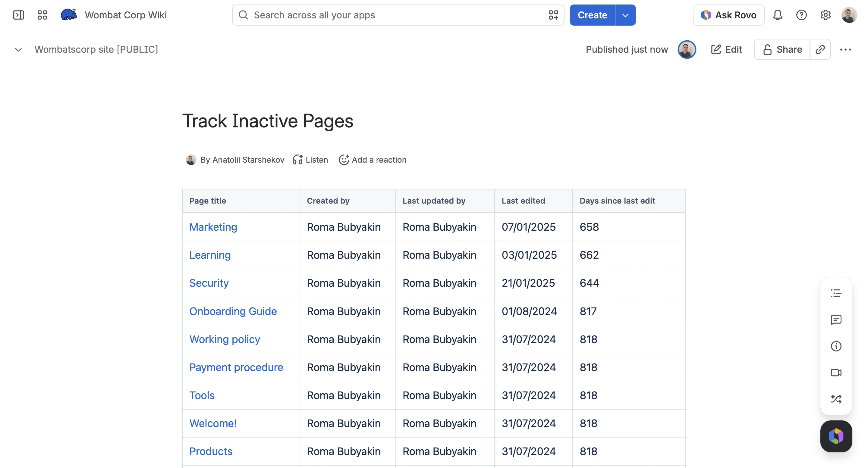This screenshot has width=868, height=468.
Task: Open the table of contents icon
Action: tap(836, 293)
